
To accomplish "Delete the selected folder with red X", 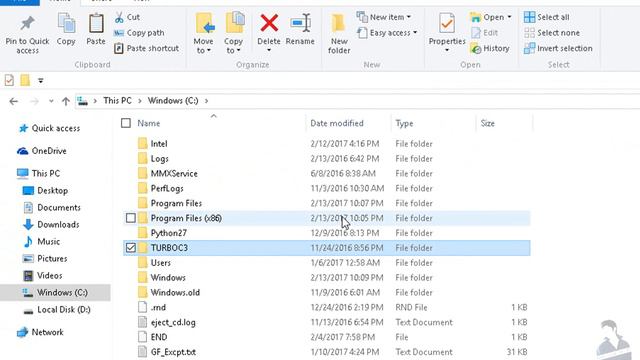I will [269, 28].
